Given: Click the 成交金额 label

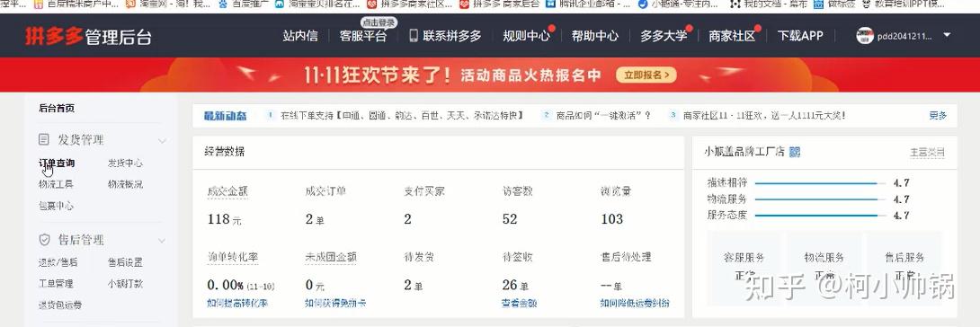Looking at the screenshot, I should point(227,191).
